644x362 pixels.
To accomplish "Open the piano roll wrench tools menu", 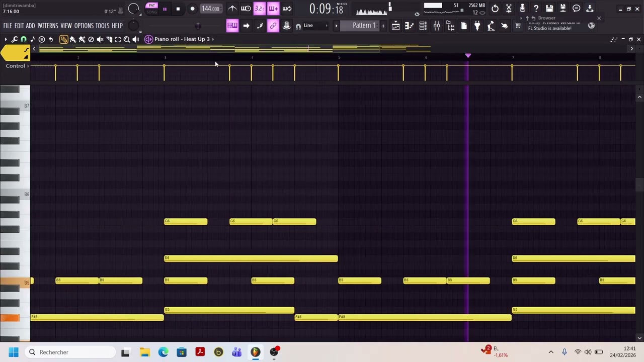I will [x=15, y=39].
